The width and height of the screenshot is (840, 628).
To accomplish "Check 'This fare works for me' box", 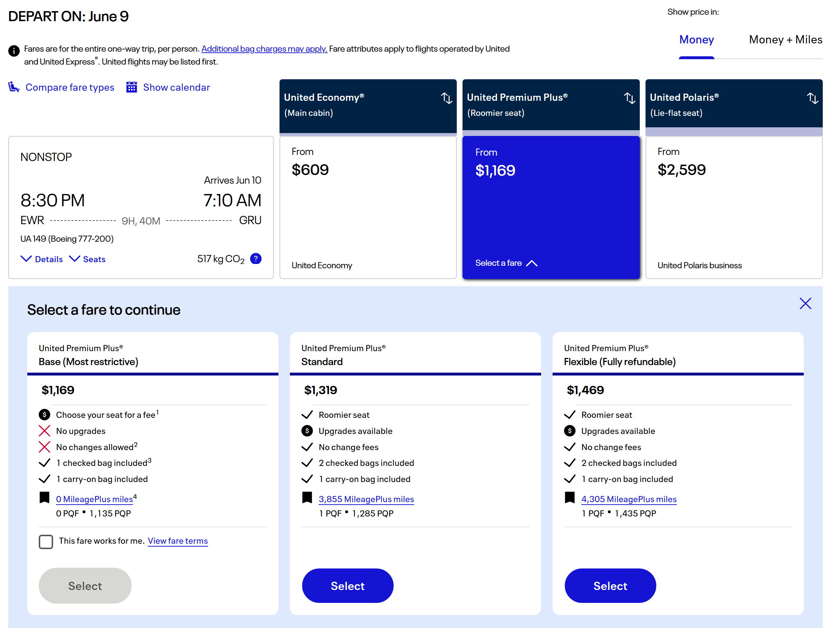I will click(x=46, y=542).
